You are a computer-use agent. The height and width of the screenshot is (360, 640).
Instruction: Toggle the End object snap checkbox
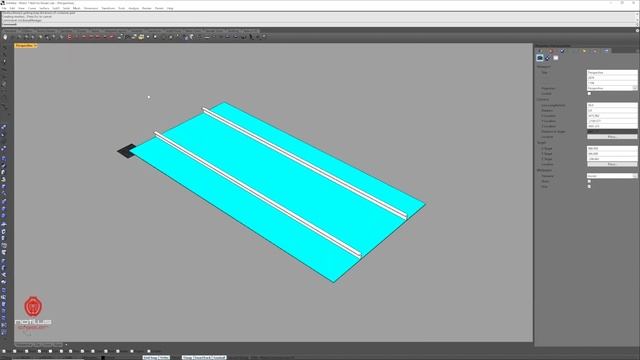4,351
